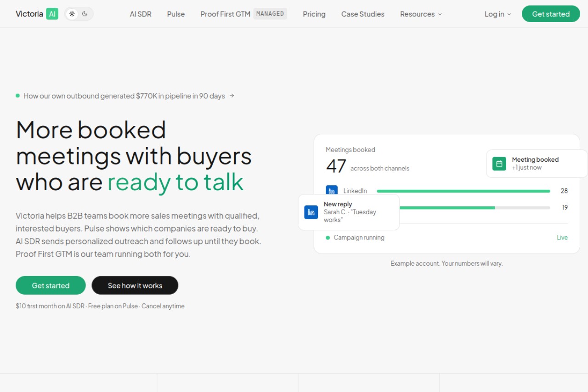The image size is (588, 392).
Task: Click the Victoria AI logo
Action: (37, 14)
